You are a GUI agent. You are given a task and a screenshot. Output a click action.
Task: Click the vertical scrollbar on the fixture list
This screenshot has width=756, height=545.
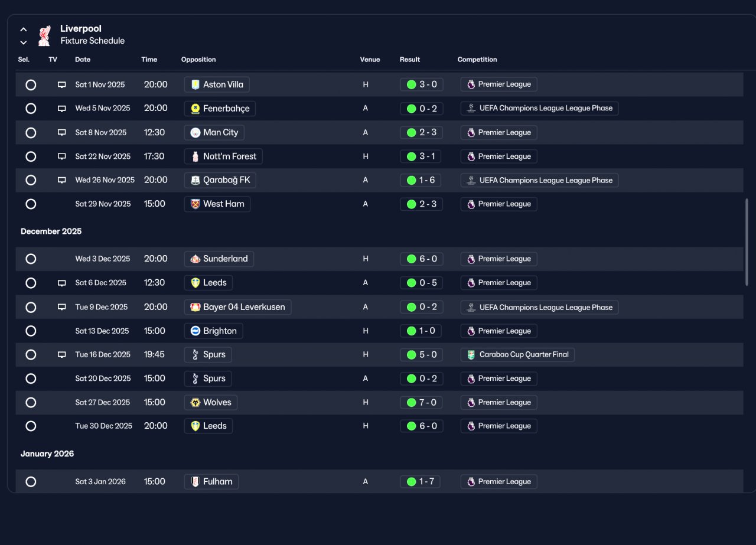point(747,242)
